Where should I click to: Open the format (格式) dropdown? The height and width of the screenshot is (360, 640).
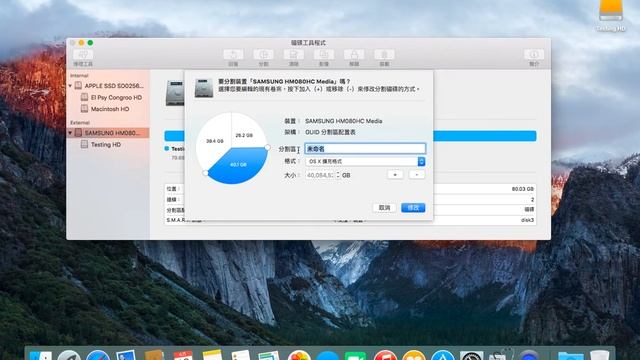(x=365, y=162)
